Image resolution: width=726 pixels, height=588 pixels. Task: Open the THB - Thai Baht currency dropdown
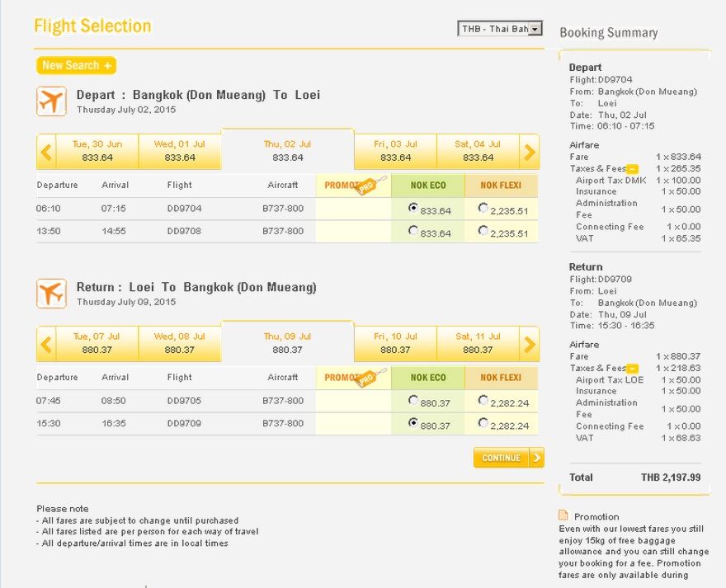click(500, 29)
